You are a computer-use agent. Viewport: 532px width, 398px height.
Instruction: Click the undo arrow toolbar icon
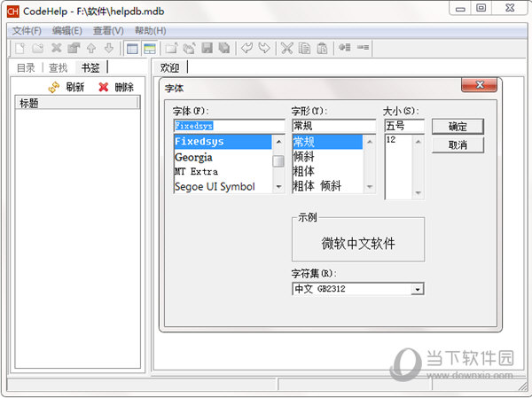click(x=246, y=48)
